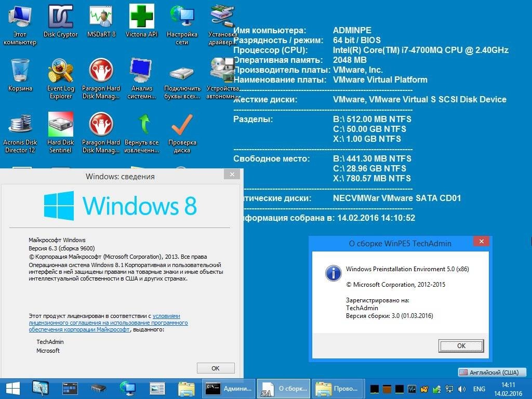Image resolution: width=532 pixels, height=399 pixels.
Task: Close the Windows: сведения dialog
Action: tap(232, 175)
